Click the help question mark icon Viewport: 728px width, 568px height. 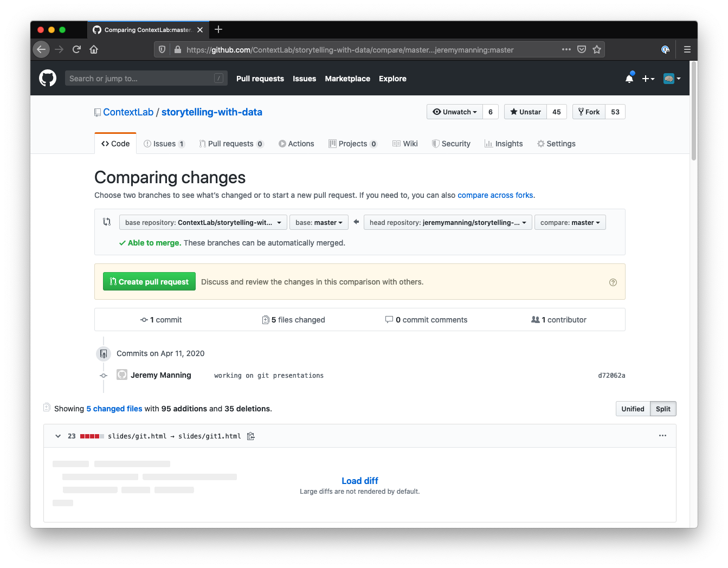pyautogui.click(x=613, y=282)
